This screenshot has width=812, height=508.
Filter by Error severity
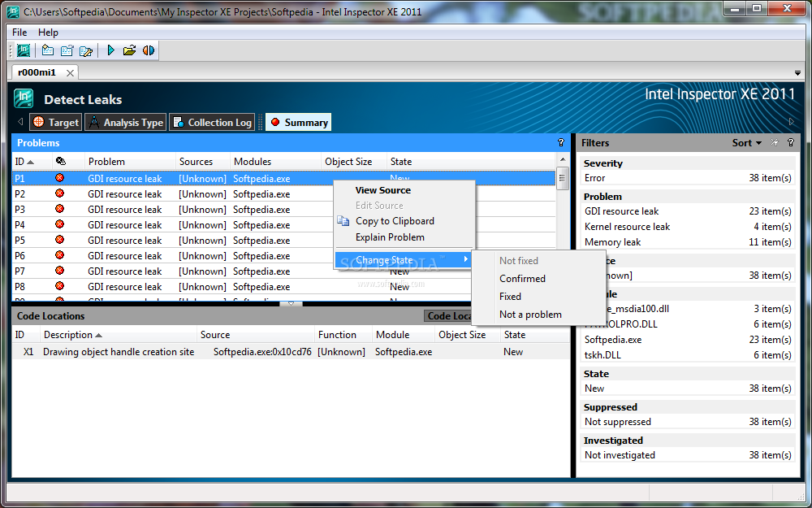tap(687, 178)
